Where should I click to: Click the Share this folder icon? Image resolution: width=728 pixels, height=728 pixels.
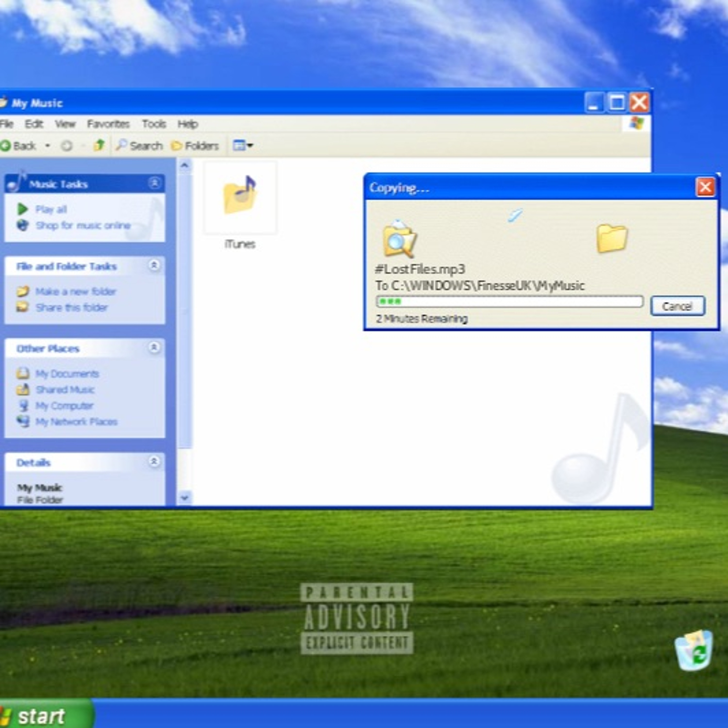click(23, 307)
